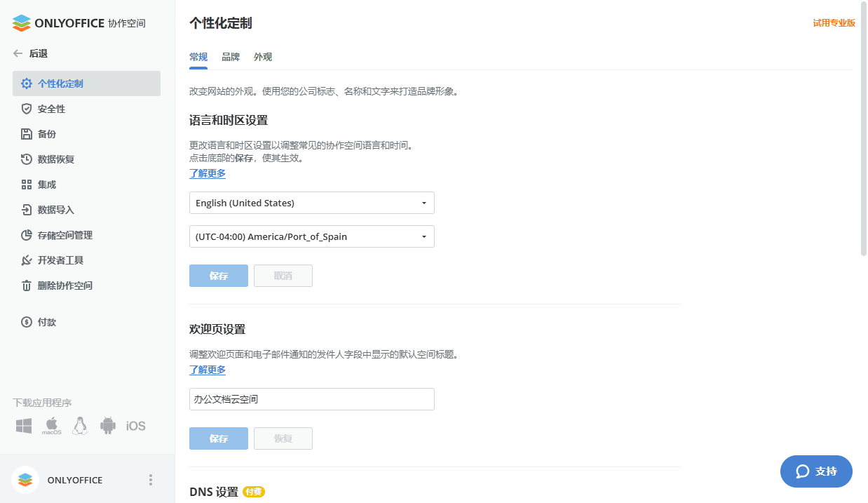Click the import arrow icon for 数据导入
Viewport: 868px width, 503px height.
tap(27, 210)
